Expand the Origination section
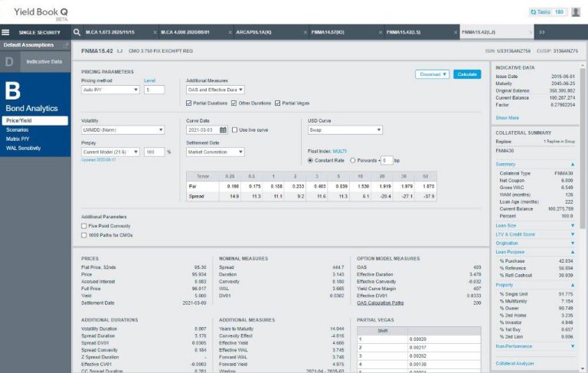The image size is (588, 373). coord(573,243)
